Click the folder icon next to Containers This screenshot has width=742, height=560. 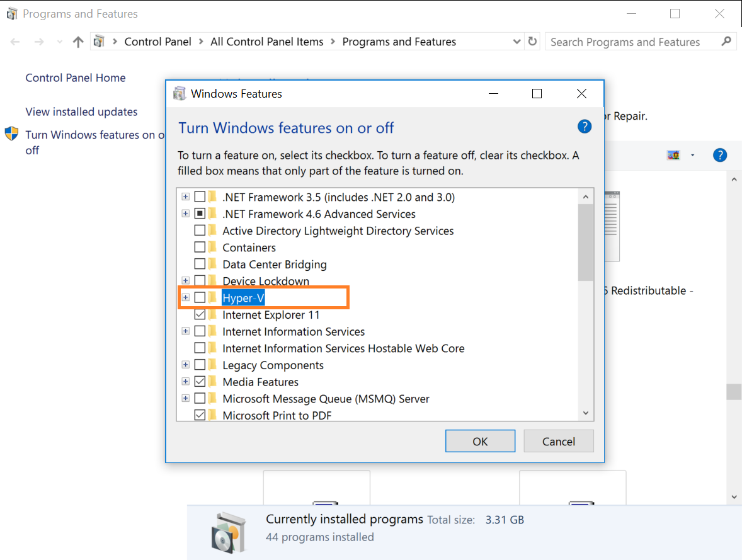pos(212,247)
